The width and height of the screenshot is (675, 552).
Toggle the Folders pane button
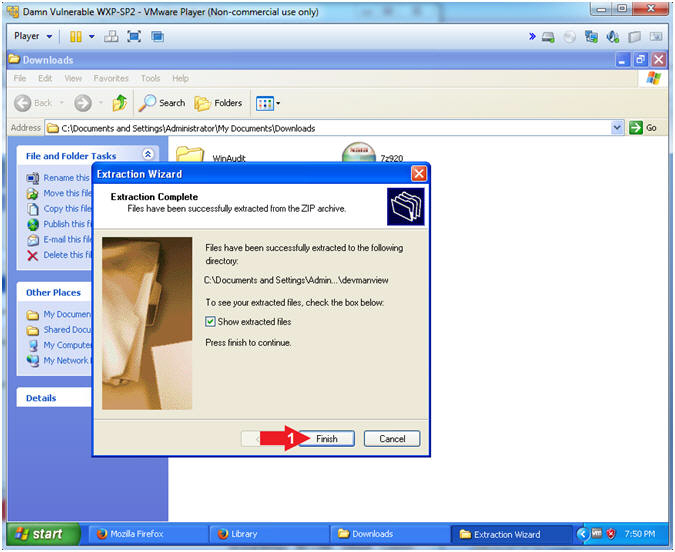point(218,103)
